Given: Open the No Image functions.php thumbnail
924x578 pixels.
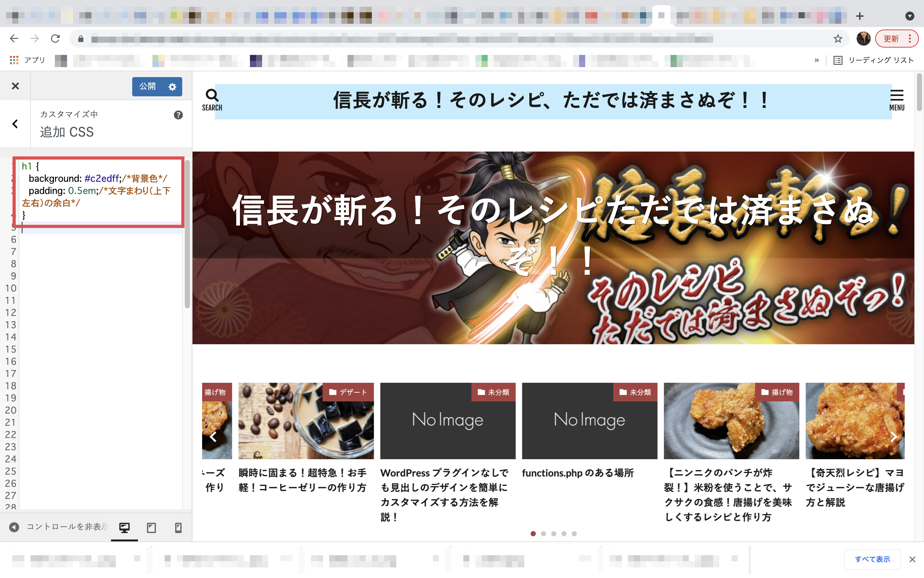Looking at the screenshot, I should click(x=589, y=421).
